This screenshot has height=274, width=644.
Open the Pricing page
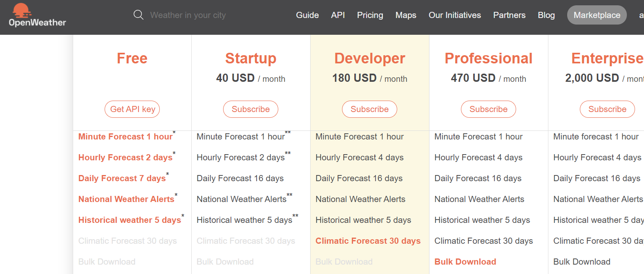370,15
